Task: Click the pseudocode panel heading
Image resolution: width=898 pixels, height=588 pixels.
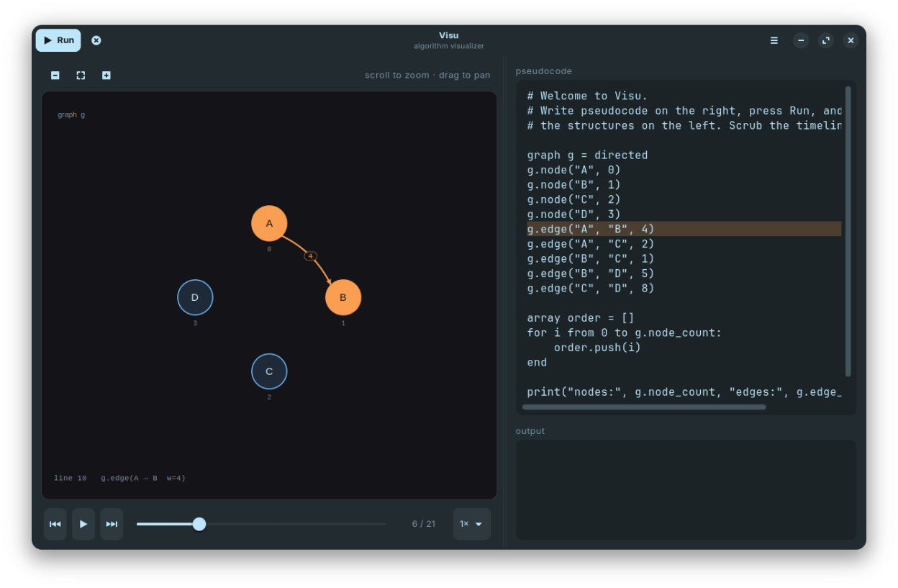Action: pos(544,71)
